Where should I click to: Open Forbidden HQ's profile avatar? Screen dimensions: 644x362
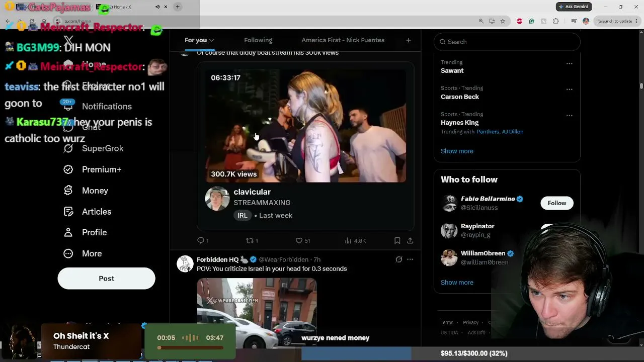(x=185, y=264)
